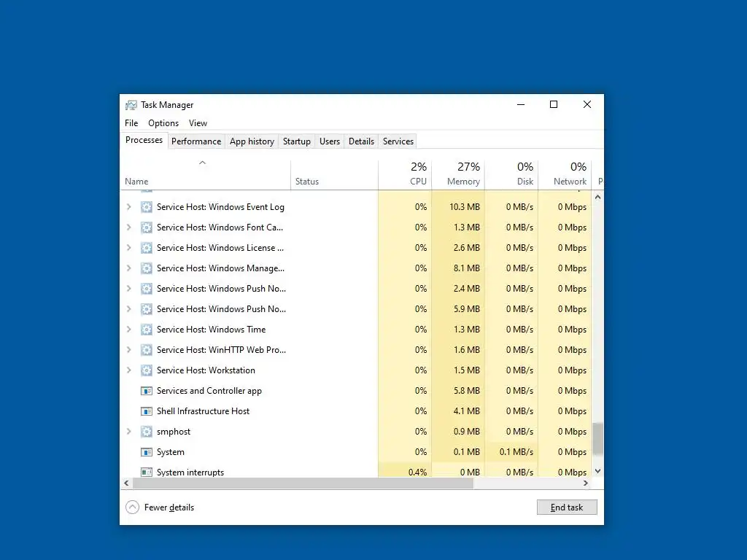The height and width of the screenshot is (560, 747).
Task: Click the vertical scrollbar up arrow
Action: [598, 197]
